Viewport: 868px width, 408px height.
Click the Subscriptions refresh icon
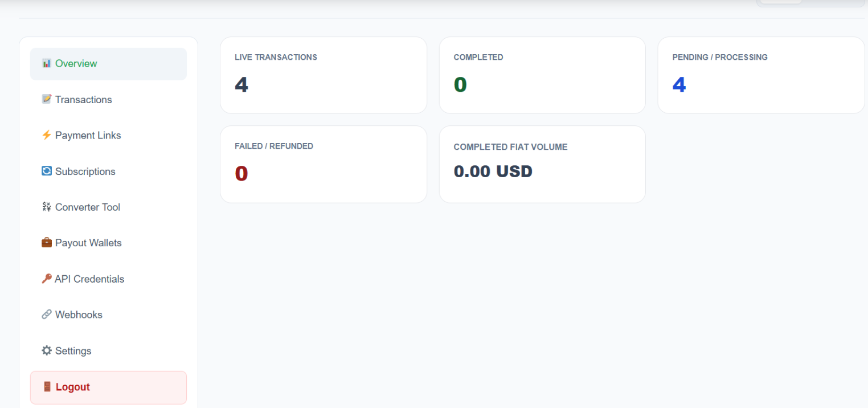tap(47, 171)
